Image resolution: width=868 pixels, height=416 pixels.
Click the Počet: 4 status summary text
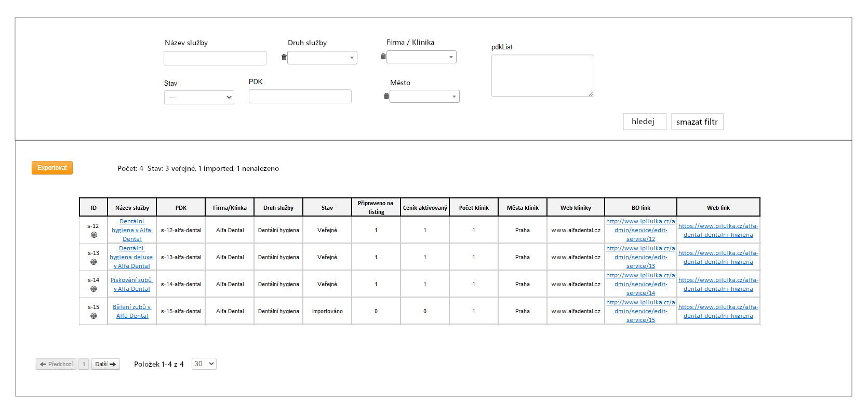click(x=198, y=168)
